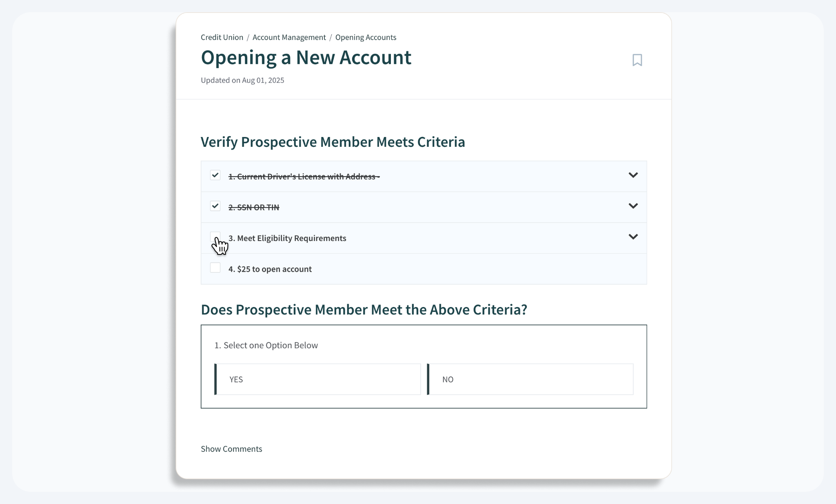
Task: Check the Meet Eligibility Requirements checkbox
Action: 215,237
